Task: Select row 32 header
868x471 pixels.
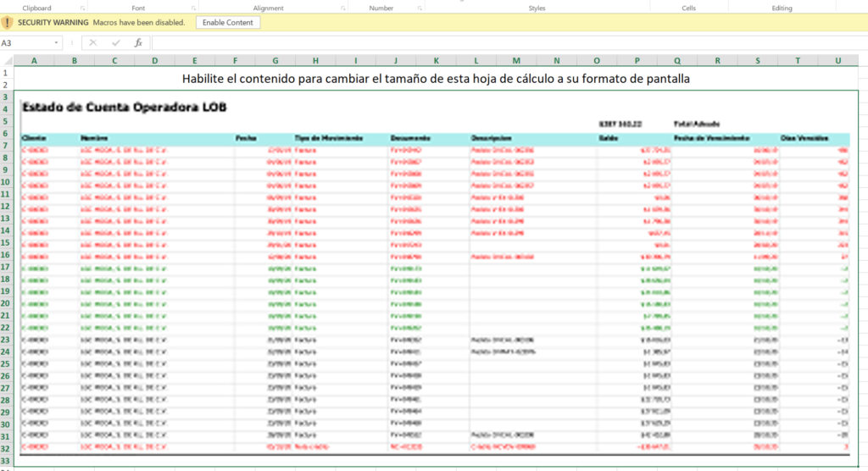Action: 6,449
